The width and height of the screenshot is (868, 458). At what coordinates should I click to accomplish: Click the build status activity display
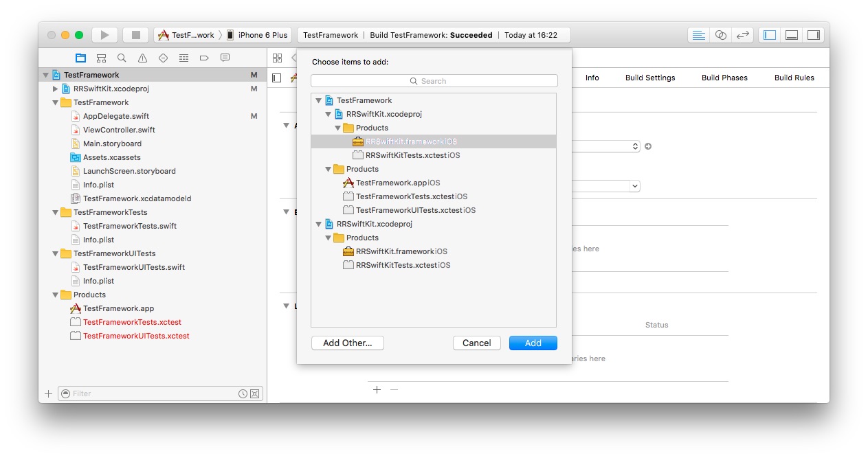(434, 35)
